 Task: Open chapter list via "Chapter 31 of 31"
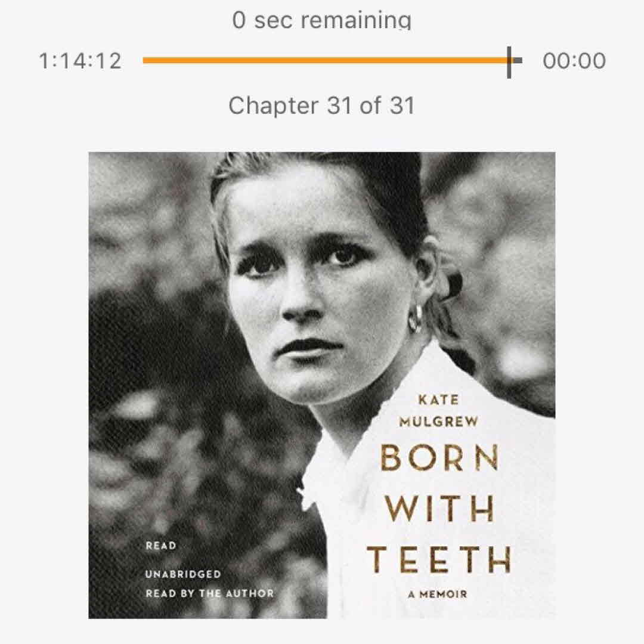(x=321, y=106)
